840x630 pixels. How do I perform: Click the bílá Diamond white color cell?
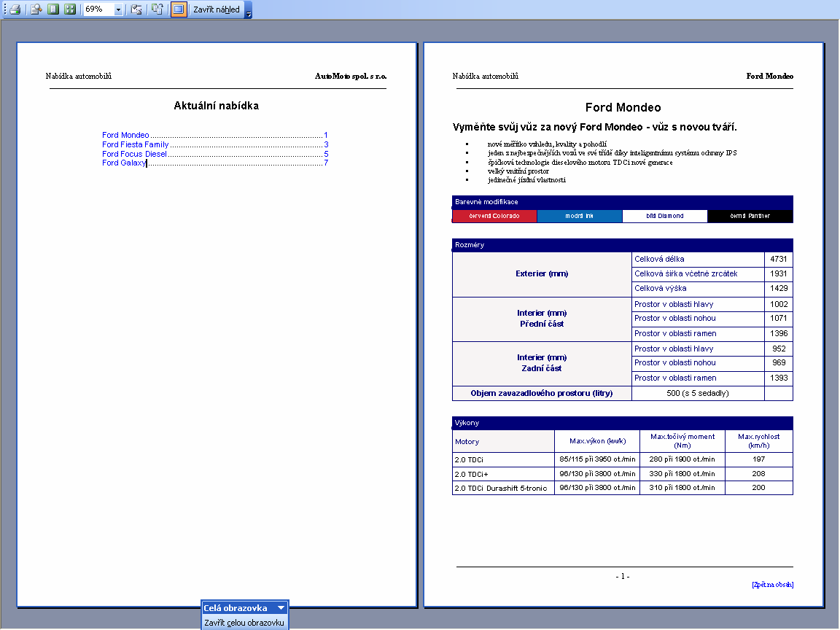(665, 216)
